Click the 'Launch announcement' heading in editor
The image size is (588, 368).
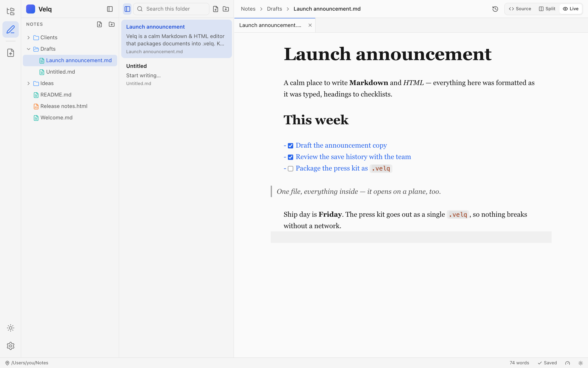tap(388, 54)
